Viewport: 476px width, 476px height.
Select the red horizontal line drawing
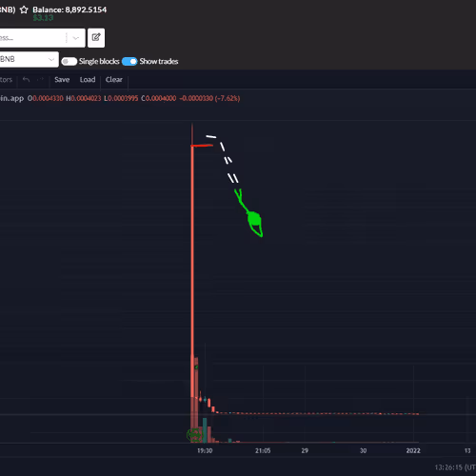[202, 146]
